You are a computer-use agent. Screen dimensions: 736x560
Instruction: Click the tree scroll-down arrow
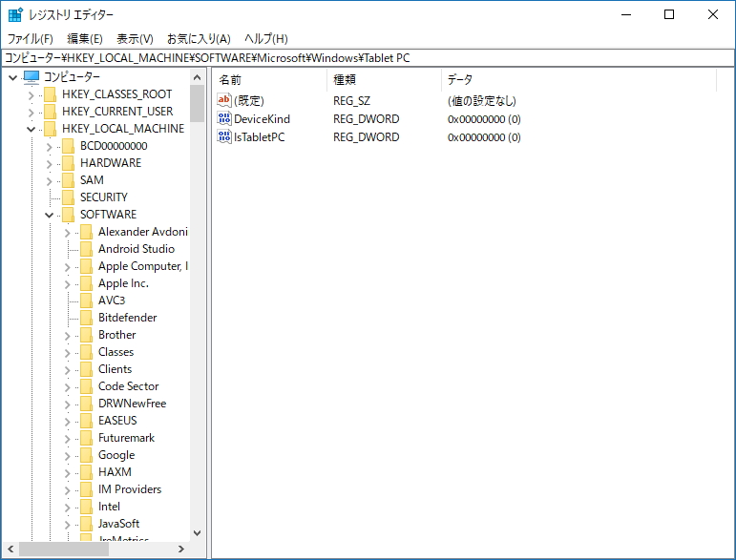(x=198, y=532)
